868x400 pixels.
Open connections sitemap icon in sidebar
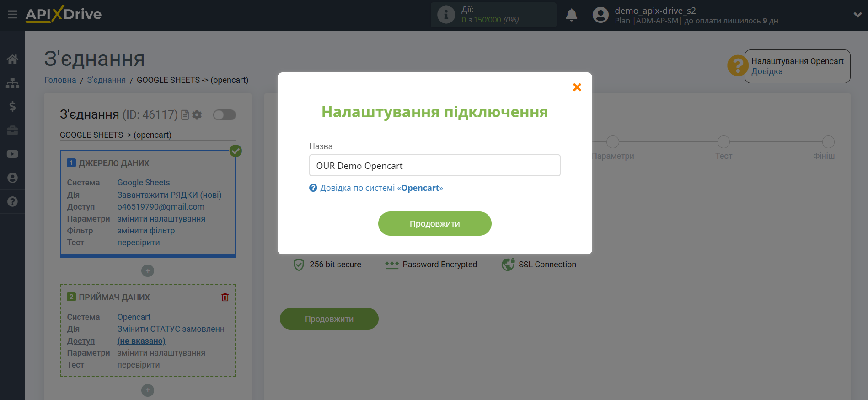12,83
